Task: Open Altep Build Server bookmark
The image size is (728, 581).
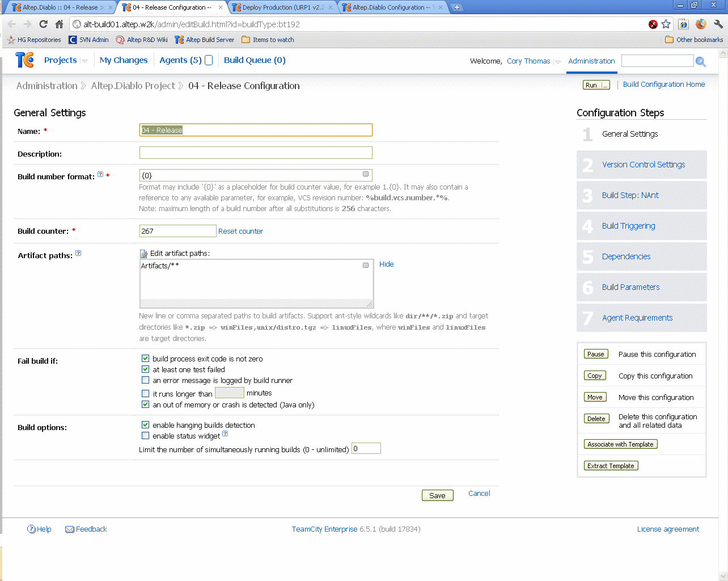Action: tap(205, 40)
